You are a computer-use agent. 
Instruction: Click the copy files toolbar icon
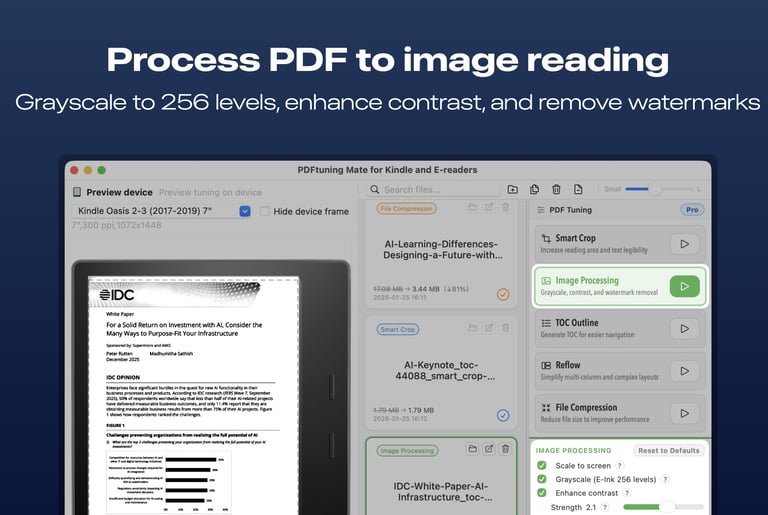[534, 189]
